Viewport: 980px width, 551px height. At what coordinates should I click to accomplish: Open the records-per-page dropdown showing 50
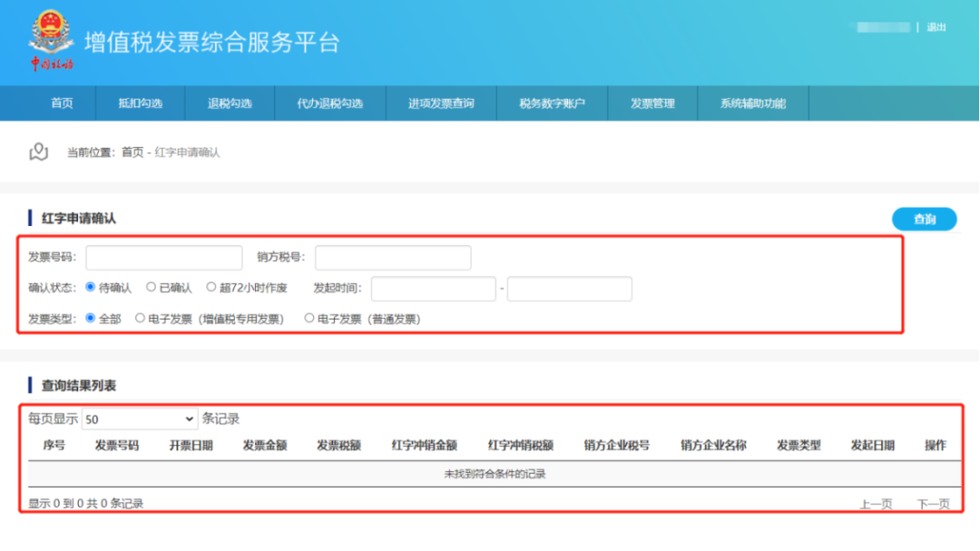[x=139, y=418]
